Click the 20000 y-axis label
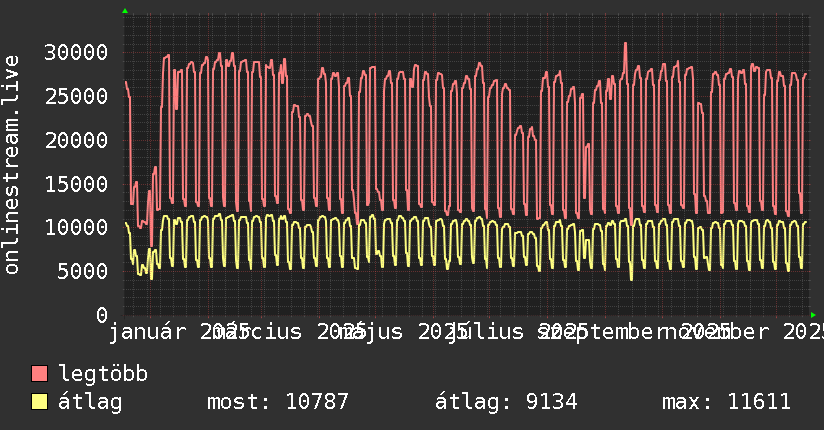 click(76, 140)
